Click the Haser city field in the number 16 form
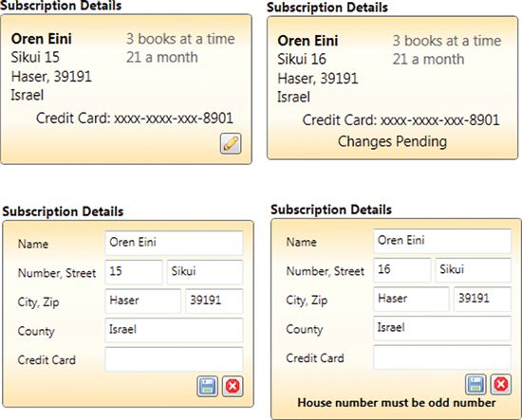Image resolution: width=522 pixels, height=420 pixels. point(412,299)
